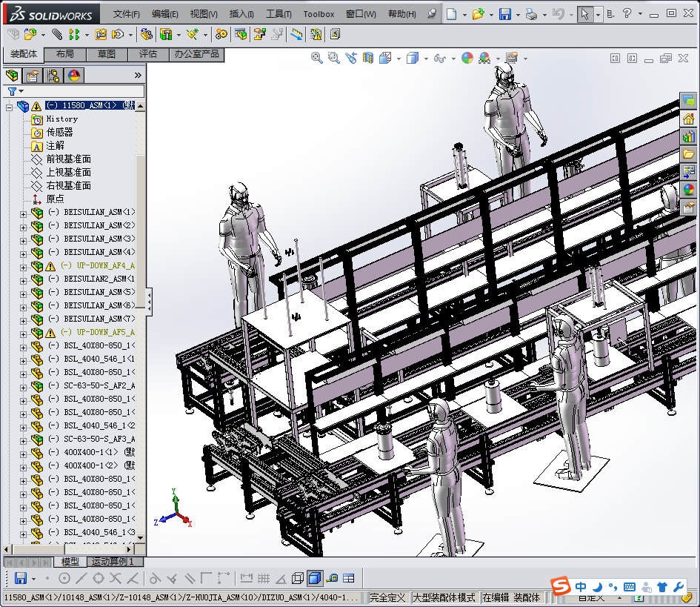Click the home icon in right task pane
This screenshot has height=607, width=700.
pyautogui.click(x=689, y=119)
